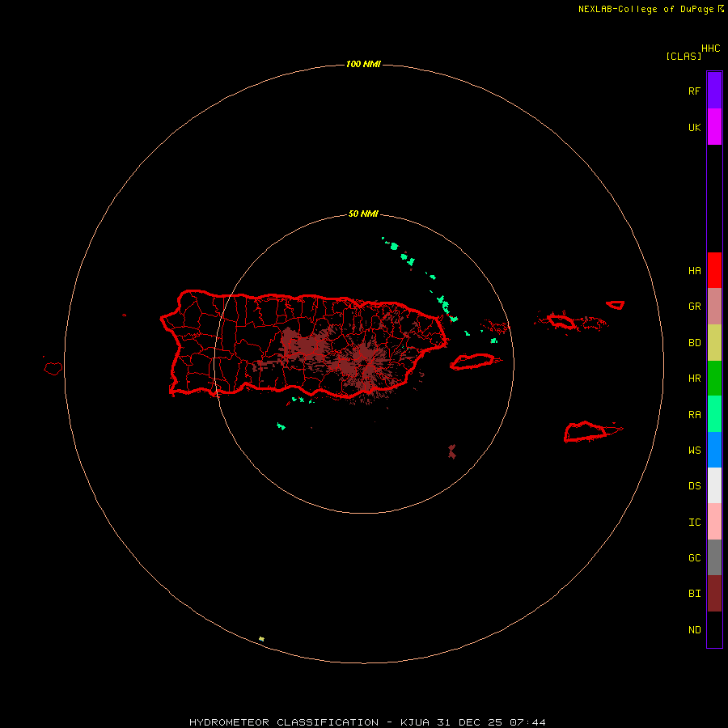The height and width of the screenshot is (728, 728).
Task: Click the '07:44' timestamp text
Action: (x=527, y=722)
